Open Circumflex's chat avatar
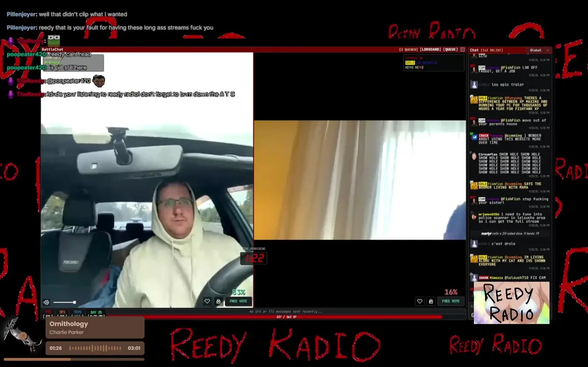Image resolution: width=588 pixels, height=367 pixels. pos(474,156)
